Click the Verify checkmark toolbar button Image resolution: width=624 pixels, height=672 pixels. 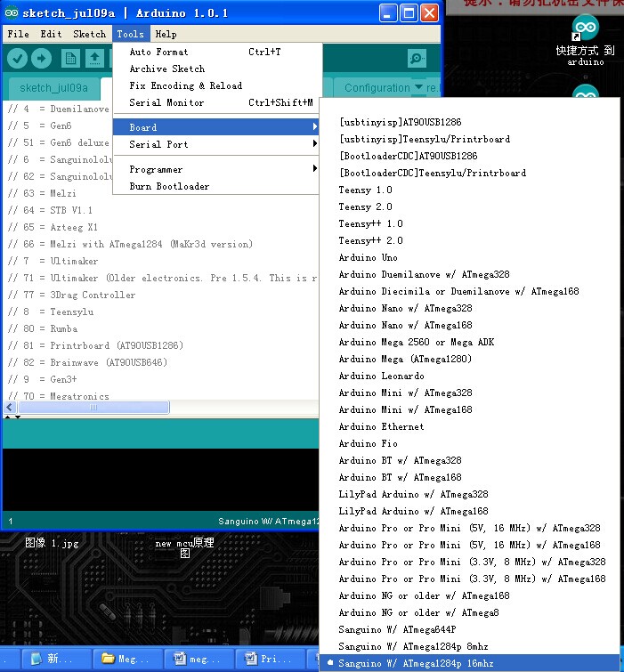coord(17,59)
